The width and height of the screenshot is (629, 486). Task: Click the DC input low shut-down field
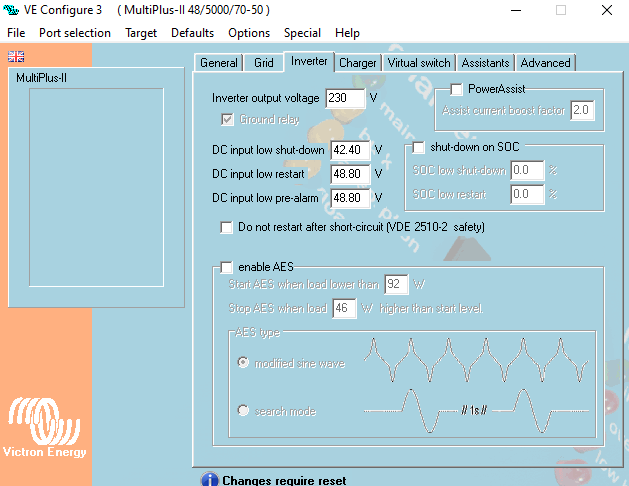coord(350,150)
